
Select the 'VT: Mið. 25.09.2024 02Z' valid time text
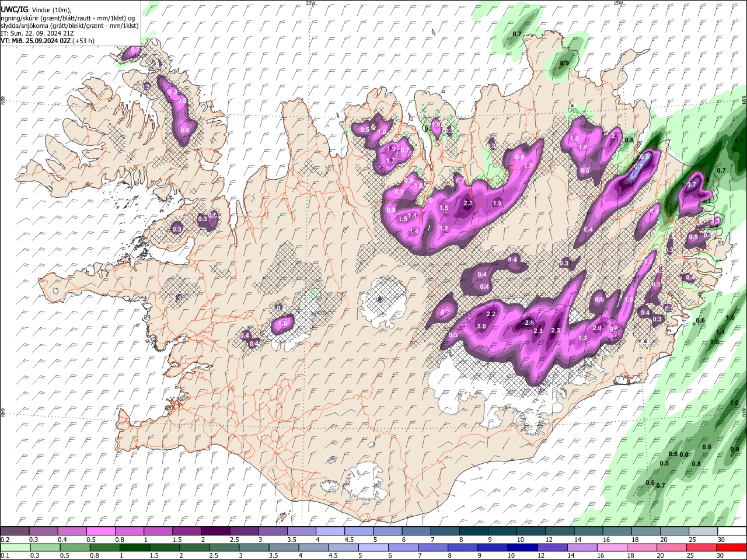[x=36, y=41]
